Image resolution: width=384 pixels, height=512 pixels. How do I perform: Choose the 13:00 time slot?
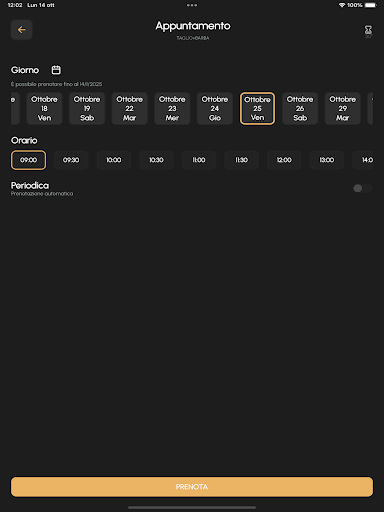click(327, 160)
